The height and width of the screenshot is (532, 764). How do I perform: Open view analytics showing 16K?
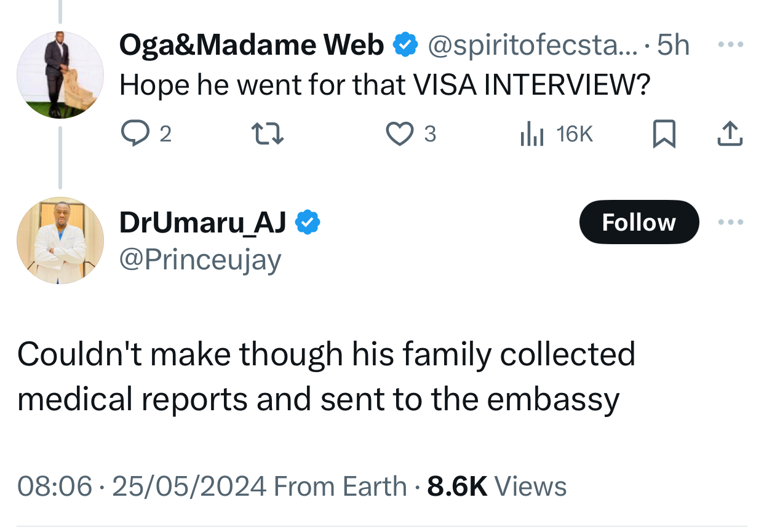pos(531,133)
